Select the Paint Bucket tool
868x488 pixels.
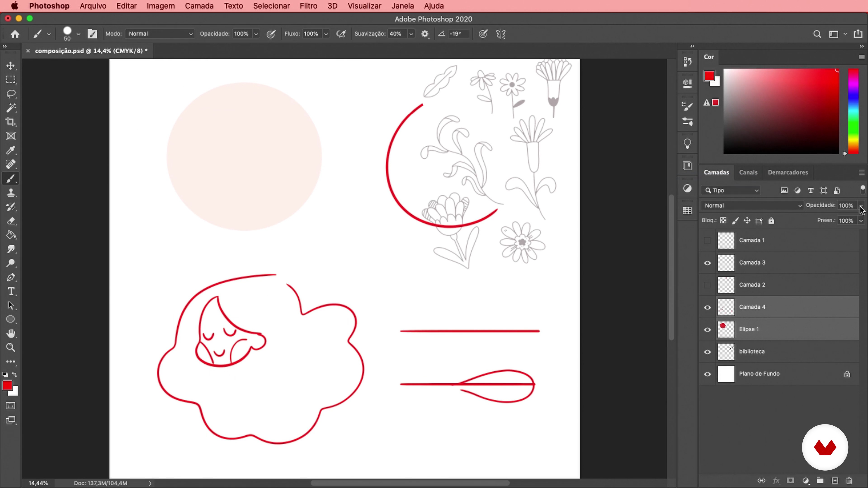coord(11,235)
